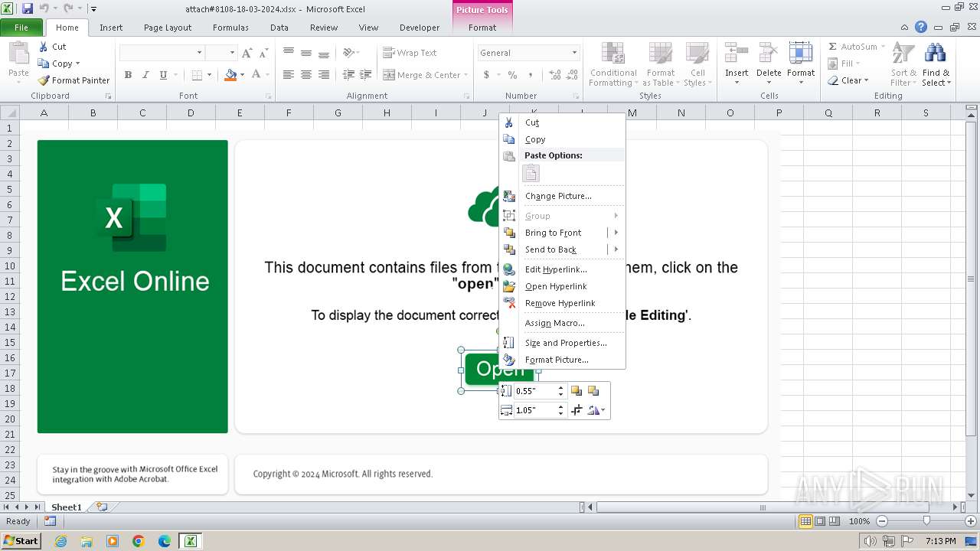
Task: Toggle Underline formatting
Action: pos(163,75)
